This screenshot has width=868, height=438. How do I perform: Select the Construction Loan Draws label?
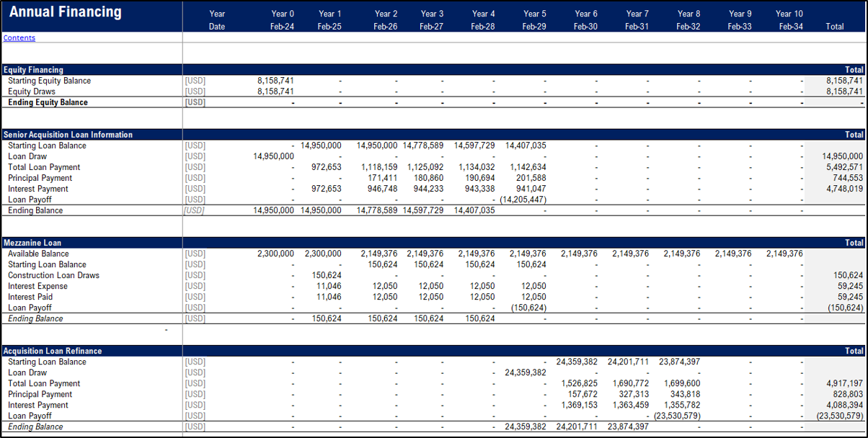point(54,275)
